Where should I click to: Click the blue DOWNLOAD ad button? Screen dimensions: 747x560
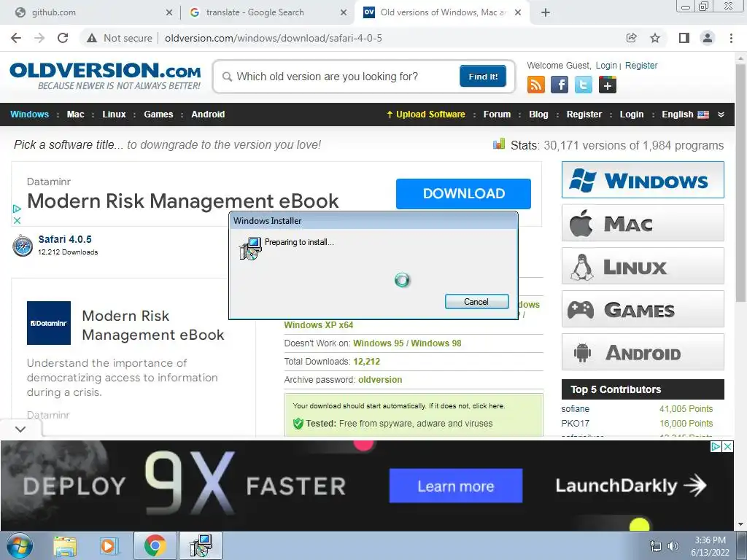point(463,193)
